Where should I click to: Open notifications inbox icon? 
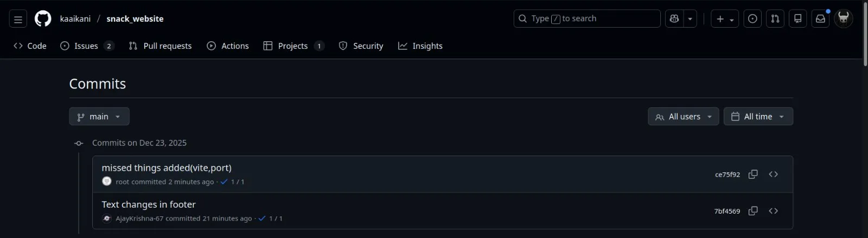(x=820, y=19)
